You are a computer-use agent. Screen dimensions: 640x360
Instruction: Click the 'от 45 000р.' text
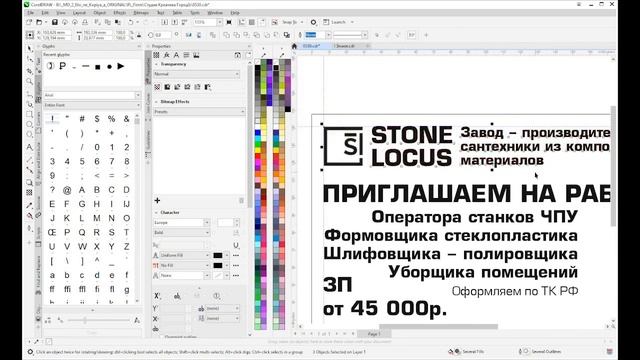(385, 308)
